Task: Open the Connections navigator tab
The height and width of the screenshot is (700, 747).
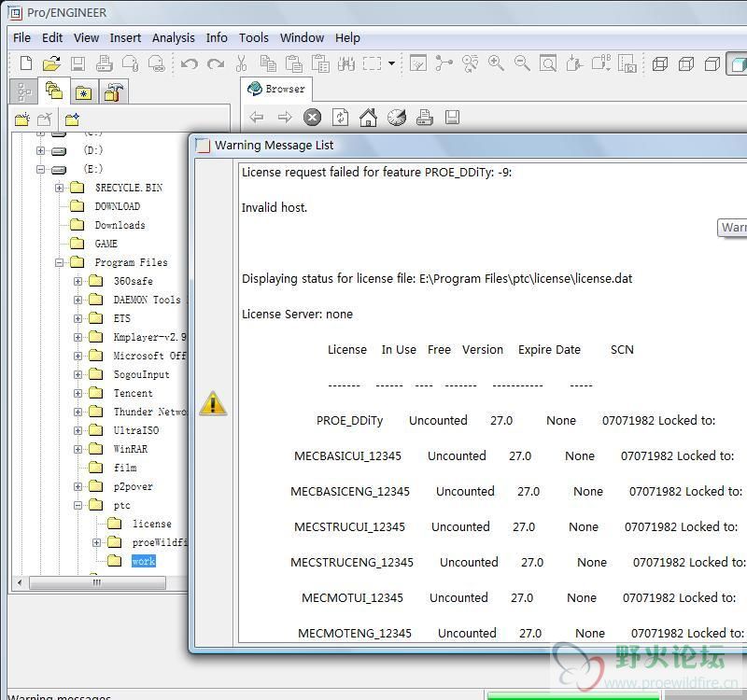Action: coord(113,92)
